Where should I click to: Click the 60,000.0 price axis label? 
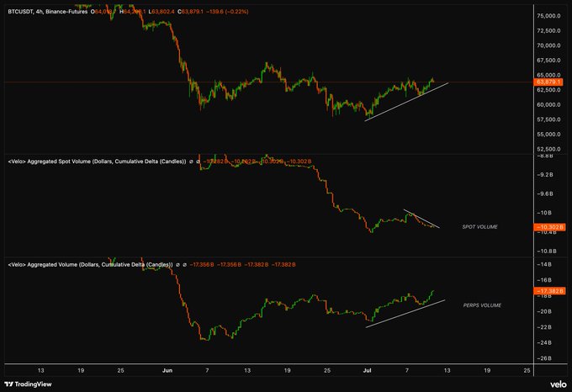click(x=548, y=104)
